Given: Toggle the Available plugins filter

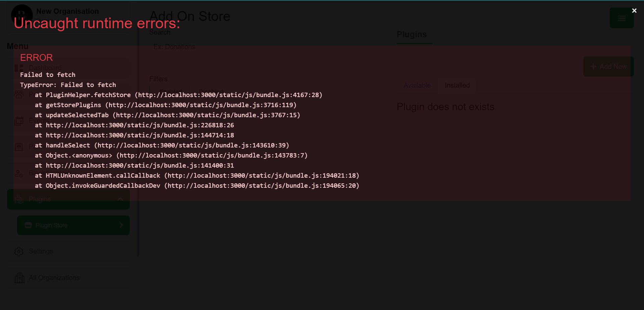Looking at the screenshot, I should [x=417, y=85].
